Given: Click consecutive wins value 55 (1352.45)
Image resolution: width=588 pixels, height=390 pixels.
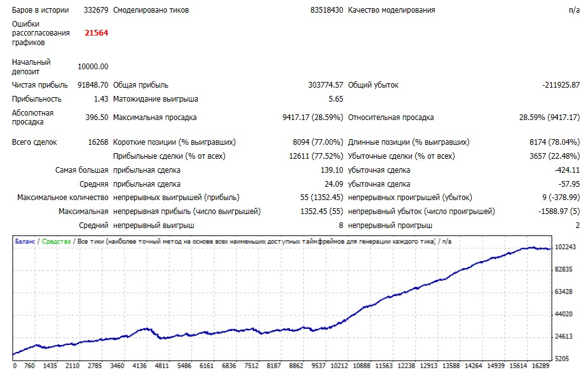Looking at the screenshot, I should pos(322,198).
